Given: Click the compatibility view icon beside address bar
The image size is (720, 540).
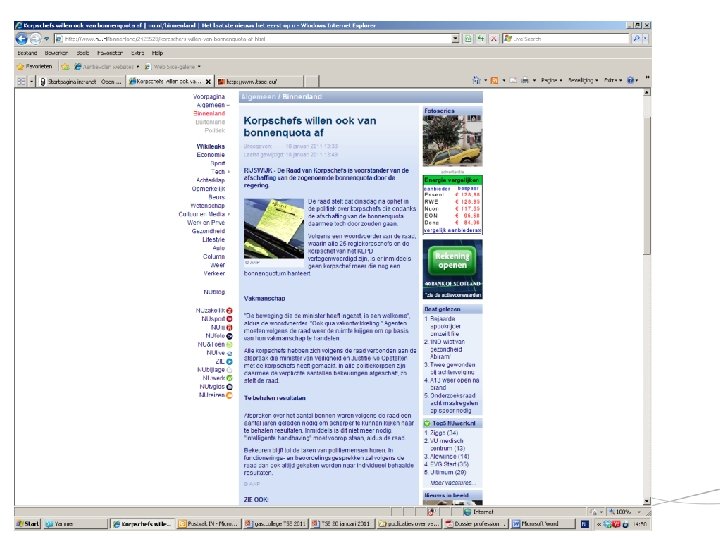Looking at the screenshot, I should [468, 39].
